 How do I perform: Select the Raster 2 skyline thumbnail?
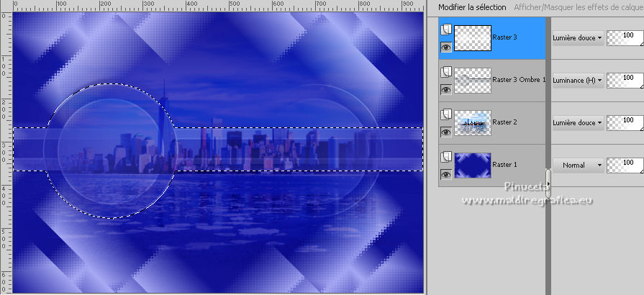click(x=473, y=123)
